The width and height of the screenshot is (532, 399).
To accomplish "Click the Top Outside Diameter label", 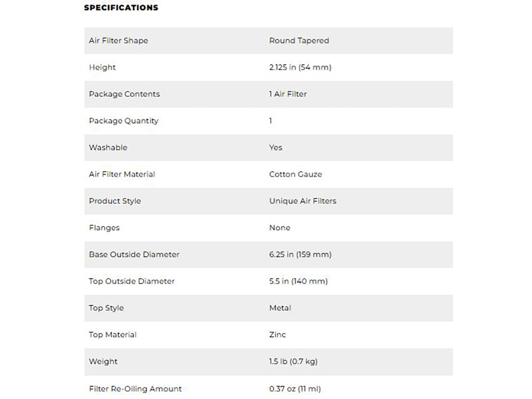I will 131,281.
